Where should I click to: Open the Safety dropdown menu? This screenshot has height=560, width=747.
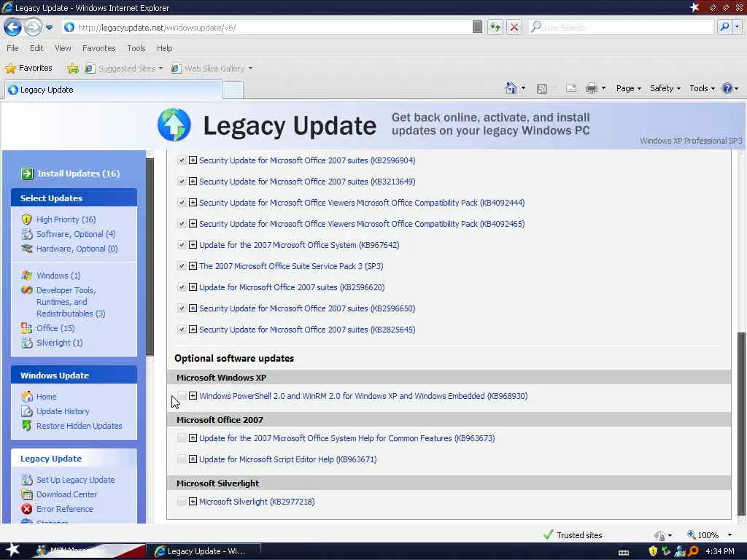click(x=665, y=88)
